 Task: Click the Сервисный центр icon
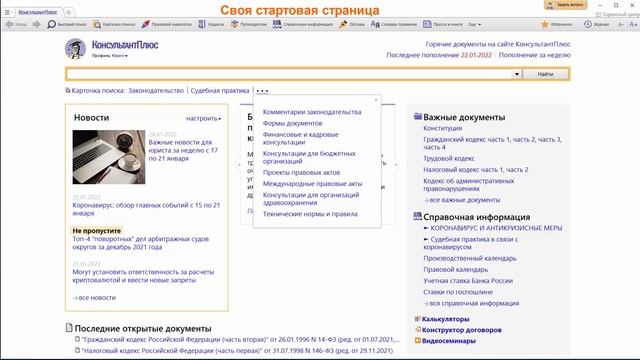tap(598, 15)
